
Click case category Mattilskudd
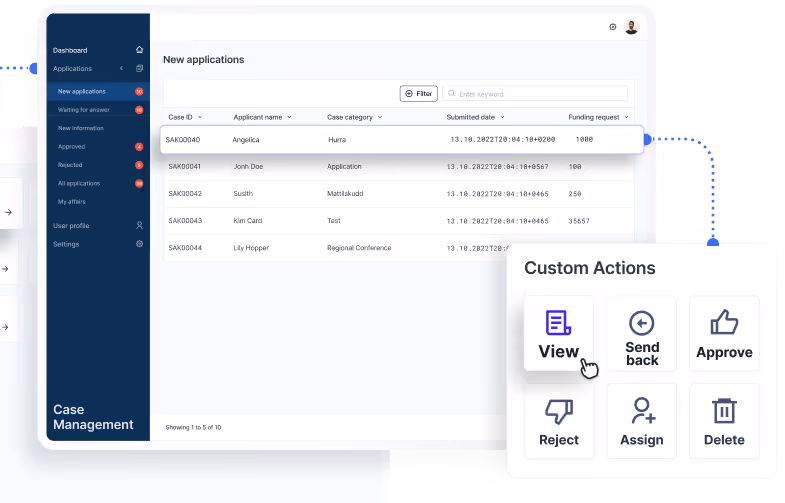coord(345,194)
